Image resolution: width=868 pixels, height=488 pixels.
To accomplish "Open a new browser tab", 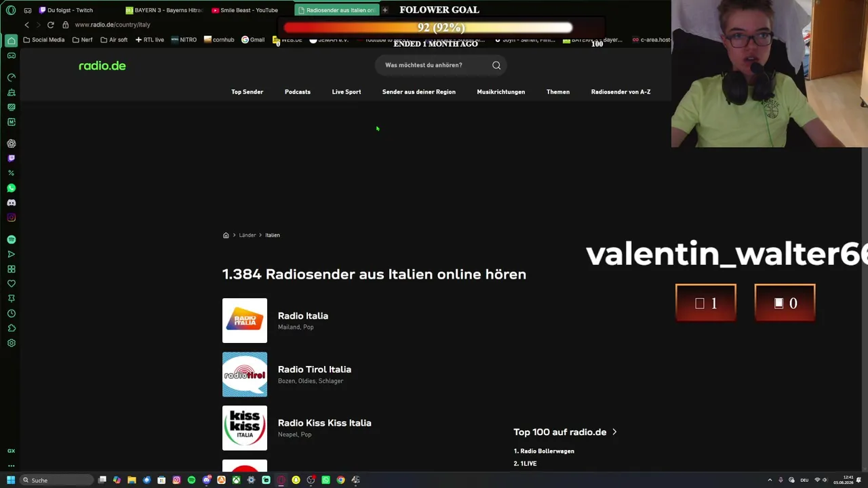I will coord(384,10).
